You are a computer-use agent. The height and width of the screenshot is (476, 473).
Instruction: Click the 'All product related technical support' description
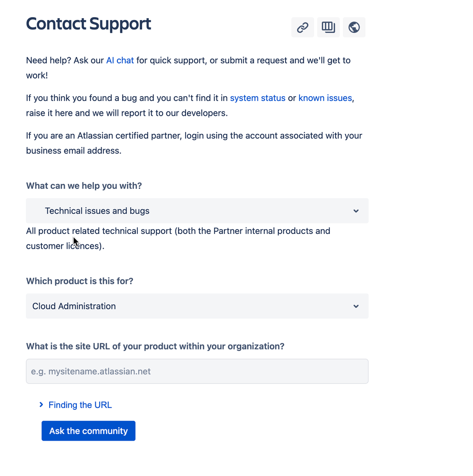click(178, 238)
